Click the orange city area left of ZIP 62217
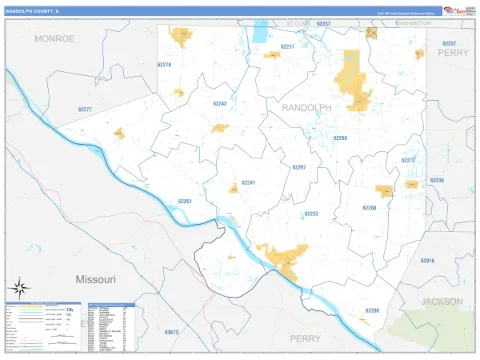 coord(272,55)
